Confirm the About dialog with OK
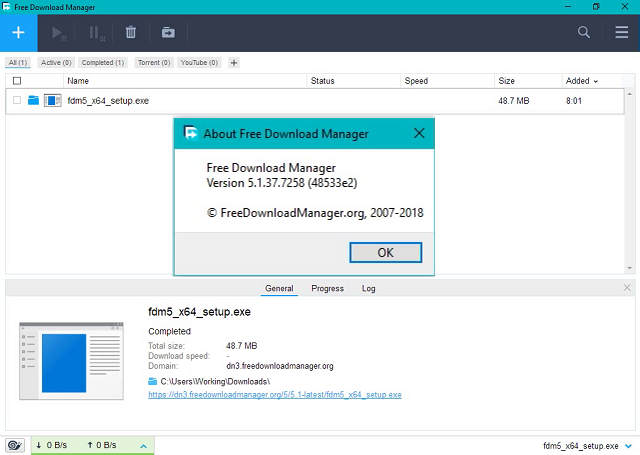This screenshot has height=455, width=640. pyautogui.click(x=385, y=253)
